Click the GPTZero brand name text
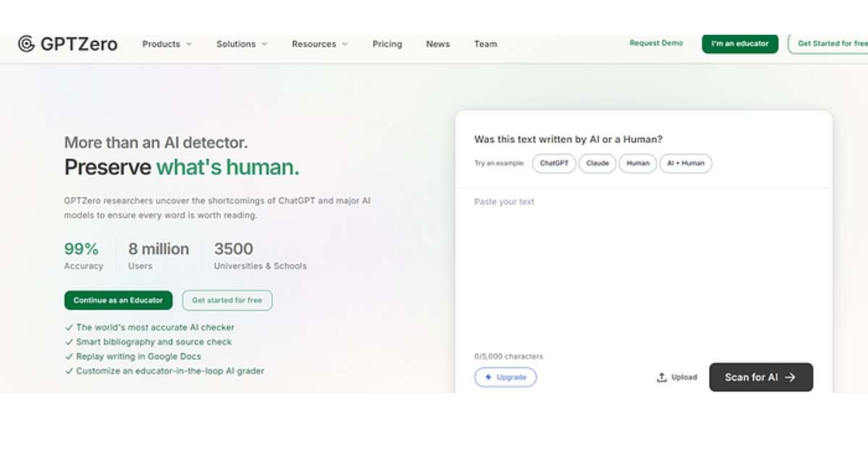 click(79, 44)
